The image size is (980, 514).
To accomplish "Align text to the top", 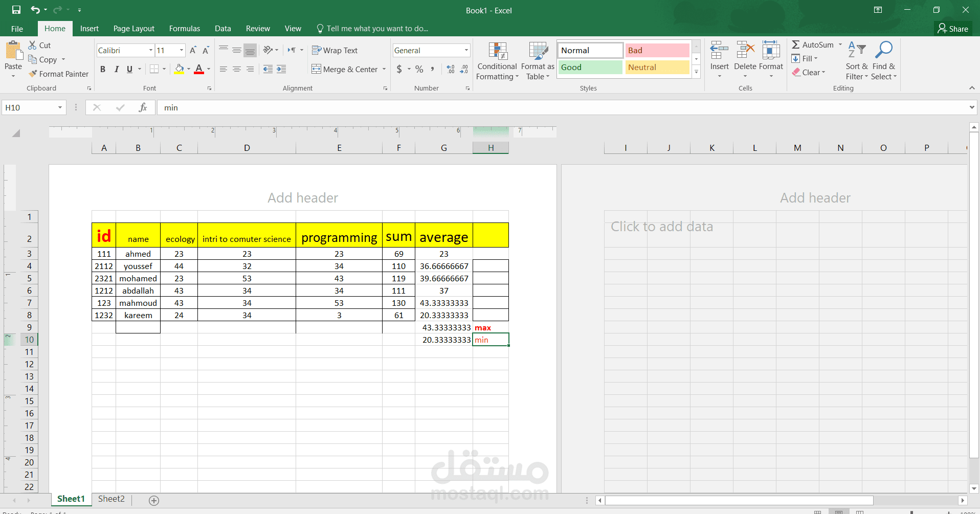I will pyautogui.click(x=224, y=50).
